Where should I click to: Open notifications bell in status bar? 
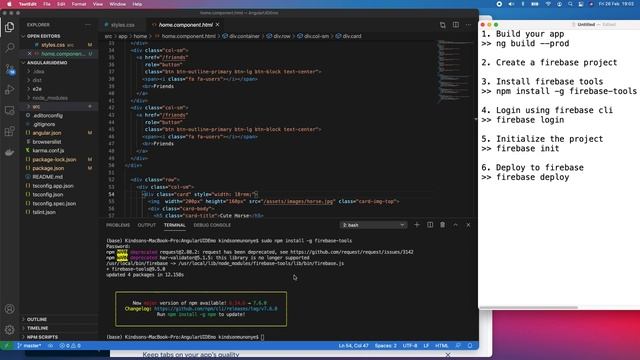point(470,346)
